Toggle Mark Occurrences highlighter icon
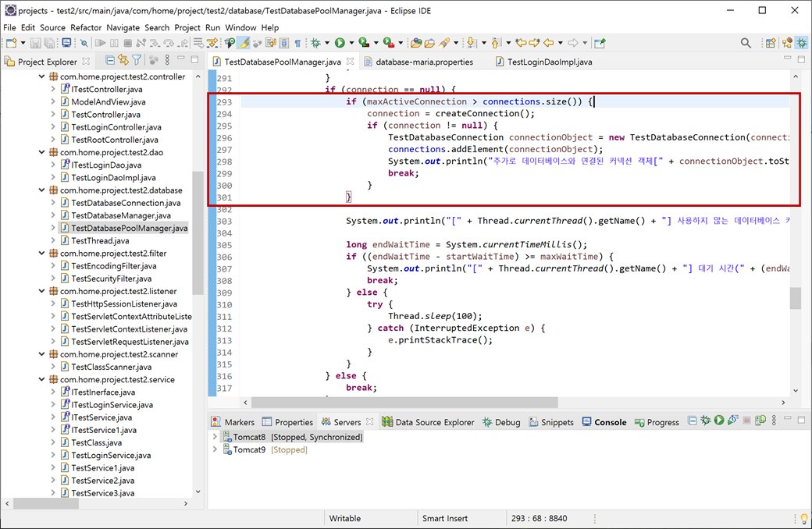812x529 pixels. 244,43
